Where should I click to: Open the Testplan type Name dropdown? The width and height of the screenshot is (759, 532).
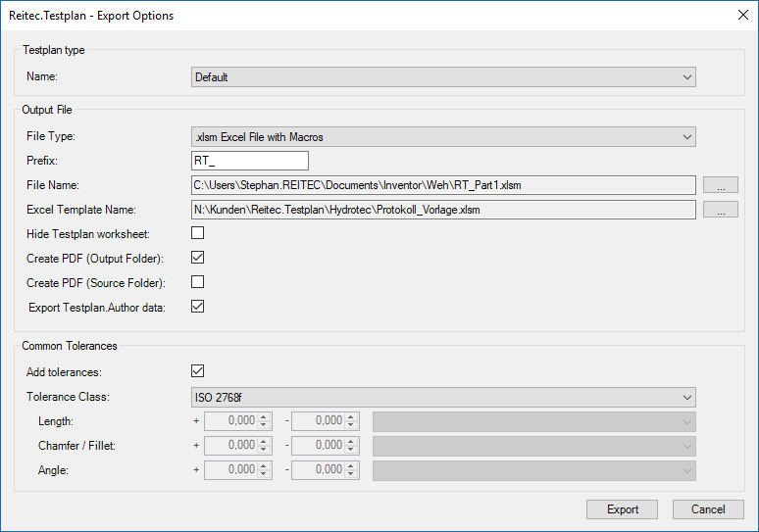(x=443, y=77)
